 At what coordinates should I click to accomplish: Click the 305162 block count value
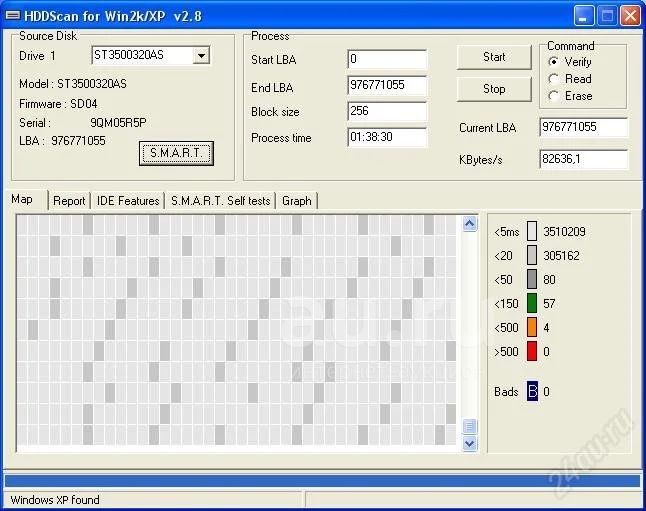561,256
